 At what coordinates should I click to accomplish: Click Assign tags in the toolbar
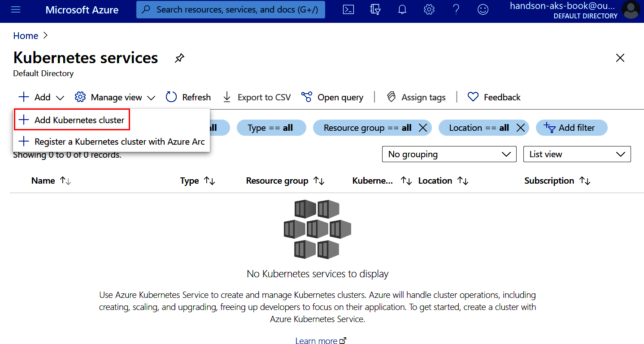pyautogui.click(x=416, y=97)
